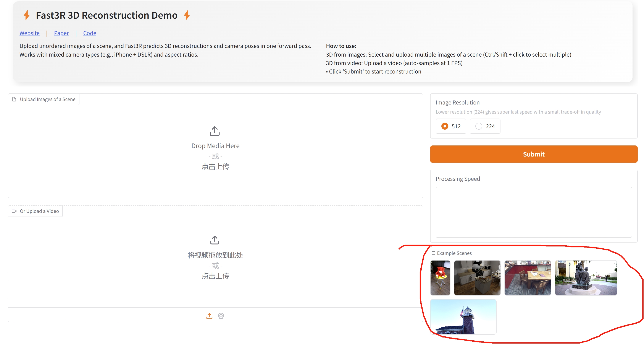Click the 'Or Upload a Video' label
This screenshot has width=644, height=344.
[39, 211]
